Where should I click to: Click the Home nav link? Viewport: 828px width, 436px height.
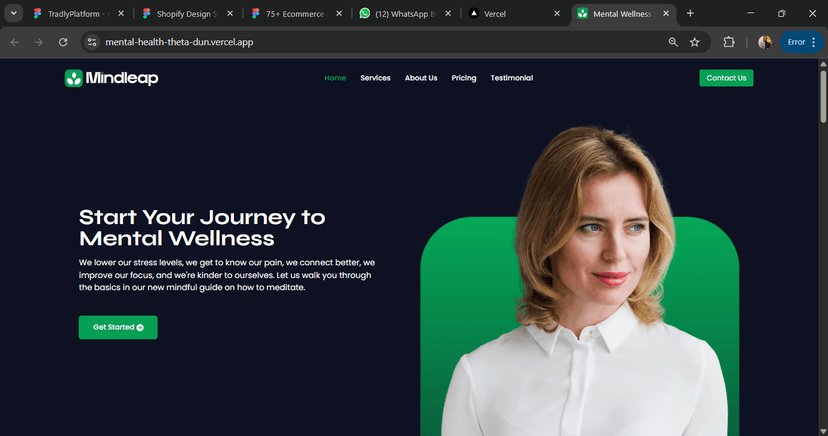pyautogui.click(x=335, y=78)
